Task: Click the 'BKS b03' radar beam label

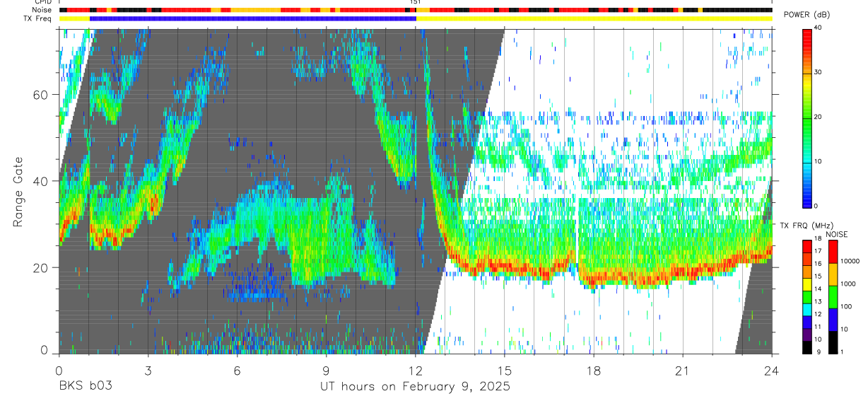Action: [x=85, y=387]
